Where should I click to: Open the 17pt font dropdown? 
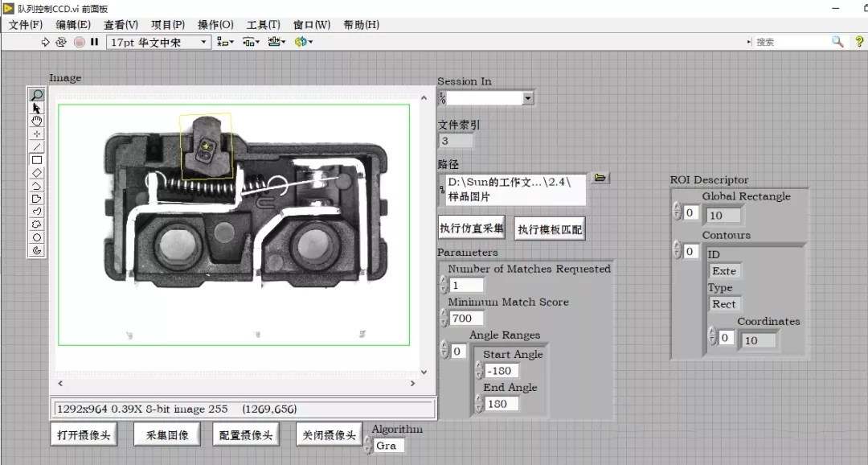[x=158, y=42]
